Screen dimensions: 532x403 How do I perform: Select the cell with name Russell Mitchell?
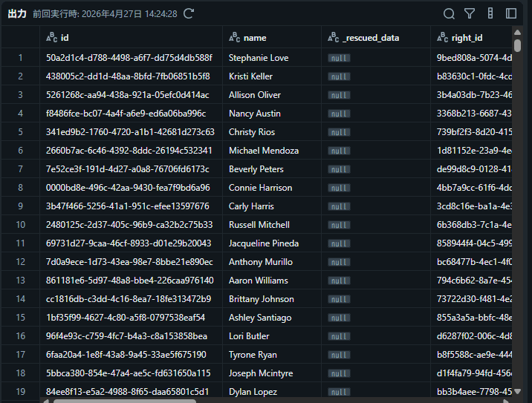tap(272, 225)
